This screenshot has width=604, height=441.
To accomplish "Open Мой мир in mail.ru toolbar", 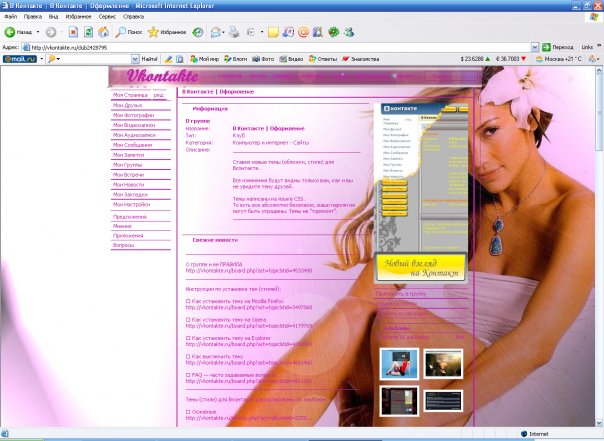I will point(205,59).
